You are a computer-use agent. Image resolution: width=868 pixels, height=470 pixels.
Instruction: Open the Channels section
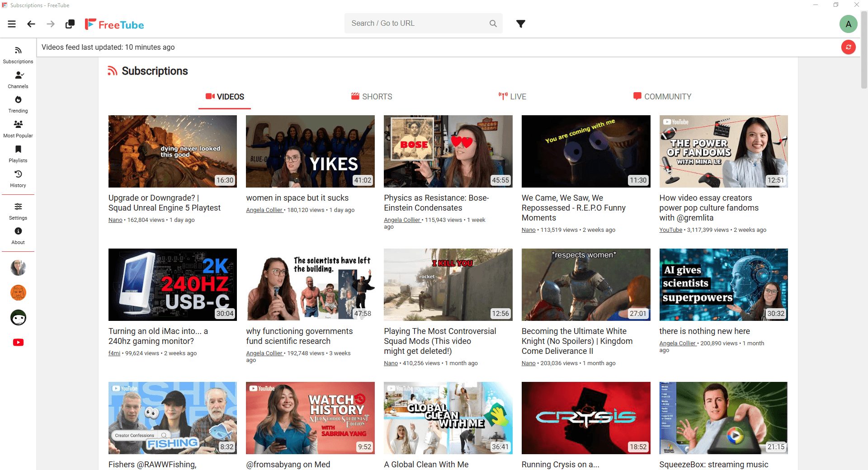18,80
